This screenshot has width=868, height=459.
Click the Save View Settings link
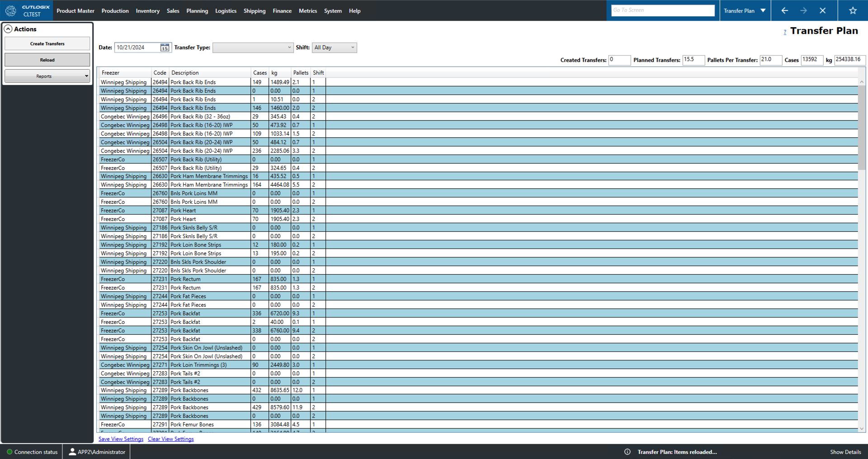click(121, 439)
